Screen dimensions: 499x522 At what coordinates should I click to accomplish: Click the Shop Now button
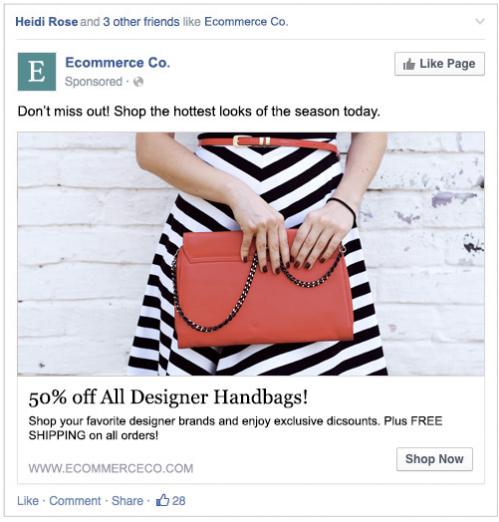pos(434,459)
